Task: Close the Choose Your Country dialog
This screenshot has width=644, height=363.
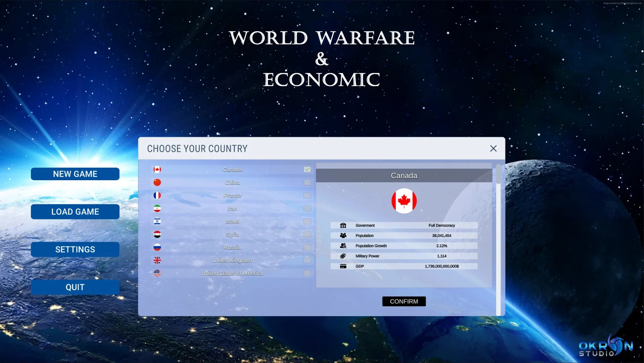Action: click(x=493, y=149)
